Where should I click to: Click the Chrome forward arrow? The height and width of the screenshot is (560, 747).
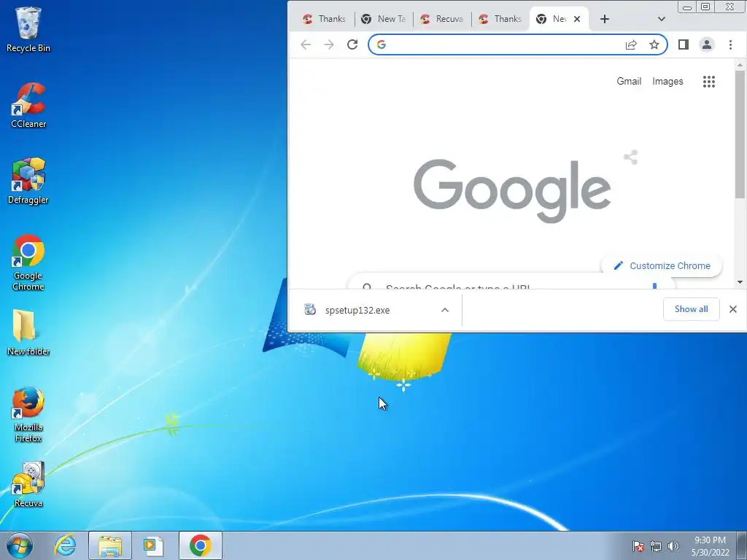pyautogui.click(x=329, y=44)
